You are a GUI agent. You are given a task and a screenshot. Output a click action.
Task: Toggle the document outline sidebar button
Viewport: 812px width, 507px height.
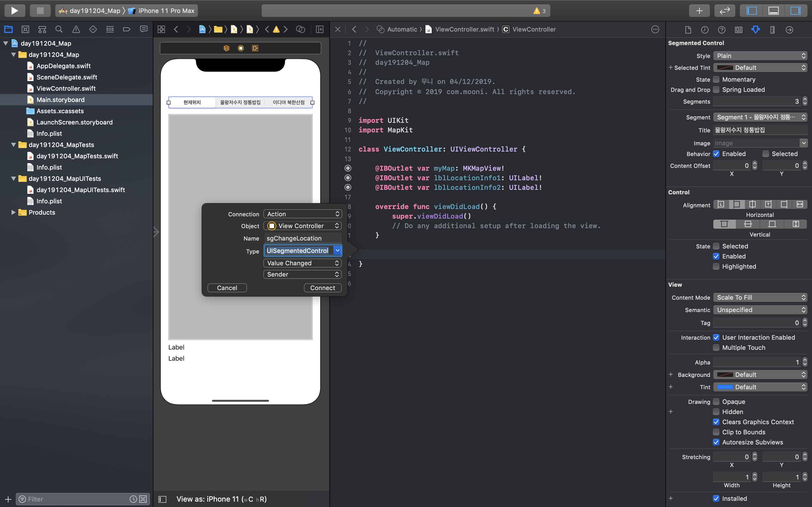pyautogui.click(x=162, y=499)
